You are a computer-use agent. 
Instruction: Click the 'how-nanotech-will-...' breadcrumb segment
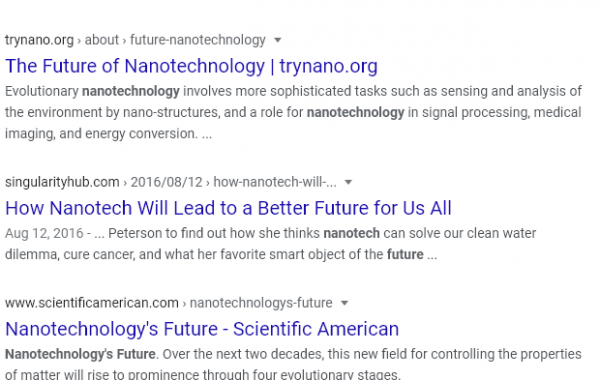pos(275,182)
